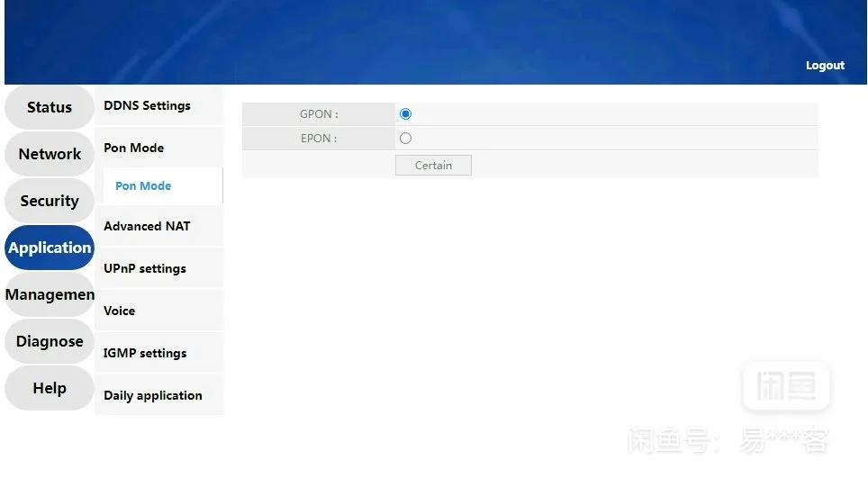
Task: Open the Help section
Action: 50,388
